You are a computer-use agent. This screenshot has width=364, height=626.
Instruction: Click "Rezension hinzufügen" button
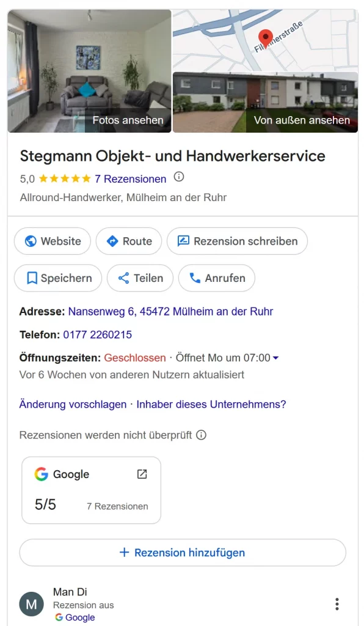[183, 553]
